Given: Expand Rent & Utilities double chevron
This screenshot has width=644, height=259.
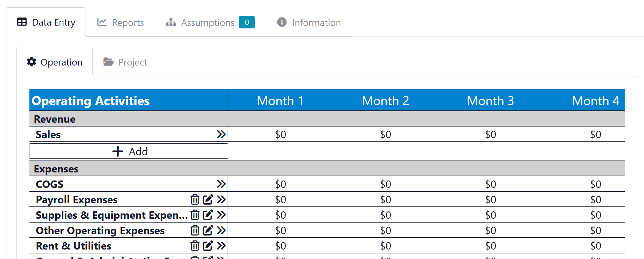Looking at the screenshot, I should pos(221,246).
